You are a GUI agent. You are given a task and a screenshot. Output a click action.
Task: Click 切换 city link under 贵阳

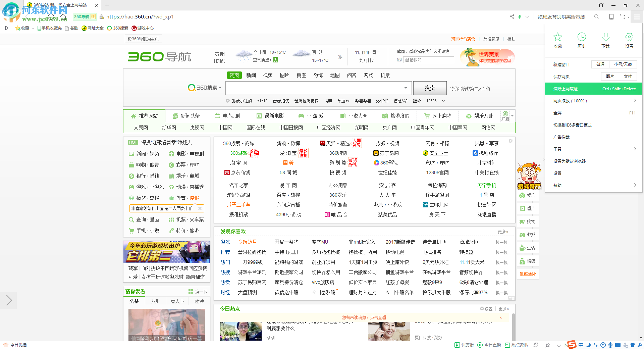[220, 61]
